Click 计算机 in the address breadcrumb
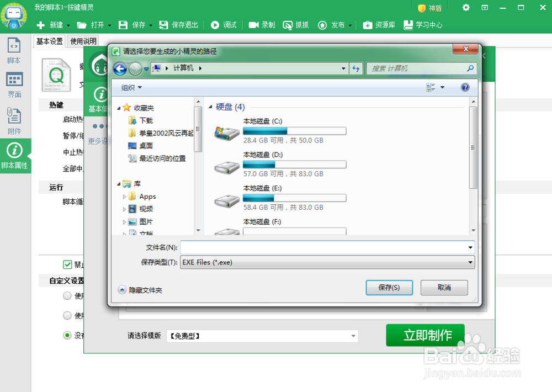The width and height of the screenshot is (552, 392). pyautogui.click(x=183, y=68)
